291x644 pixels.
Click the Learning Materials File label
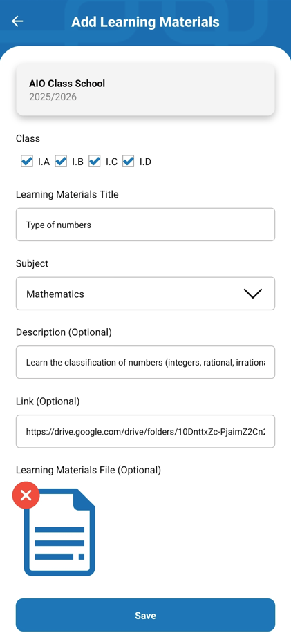88,471
